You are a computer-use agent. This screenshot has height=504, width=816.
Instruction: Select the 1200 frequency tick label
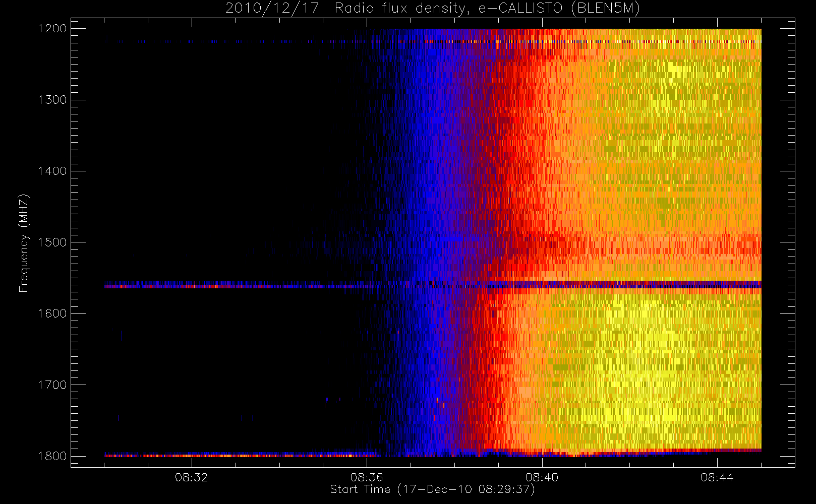(x=52, y=29)
